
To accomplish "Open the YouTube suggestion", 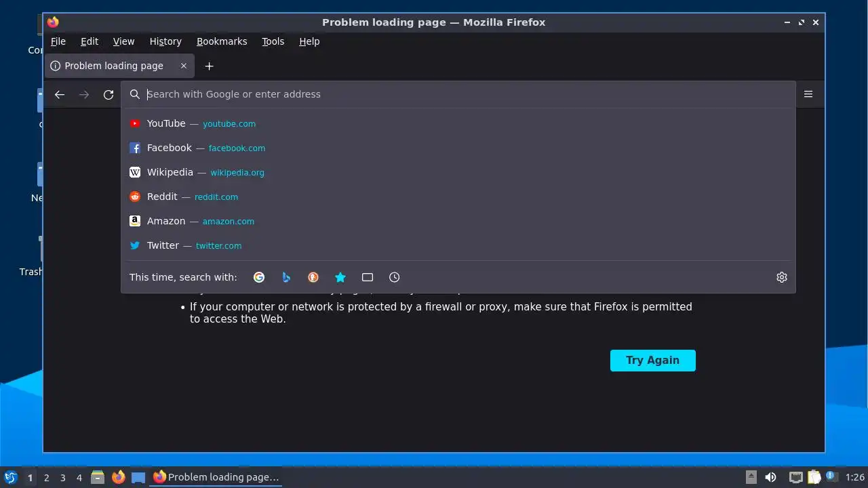I will [458, 123].
